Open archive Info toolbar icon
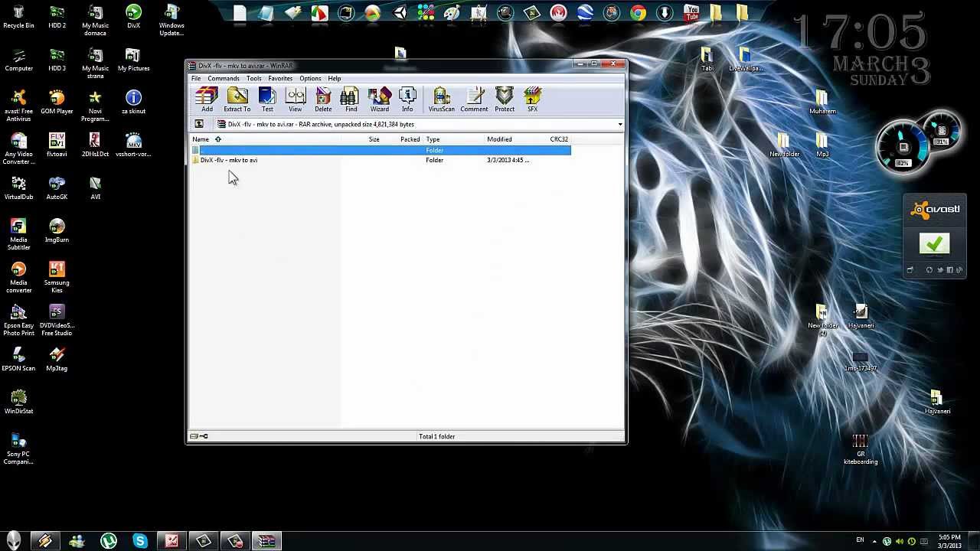Viewport: 980px width, 551px height. pos(407,99)
